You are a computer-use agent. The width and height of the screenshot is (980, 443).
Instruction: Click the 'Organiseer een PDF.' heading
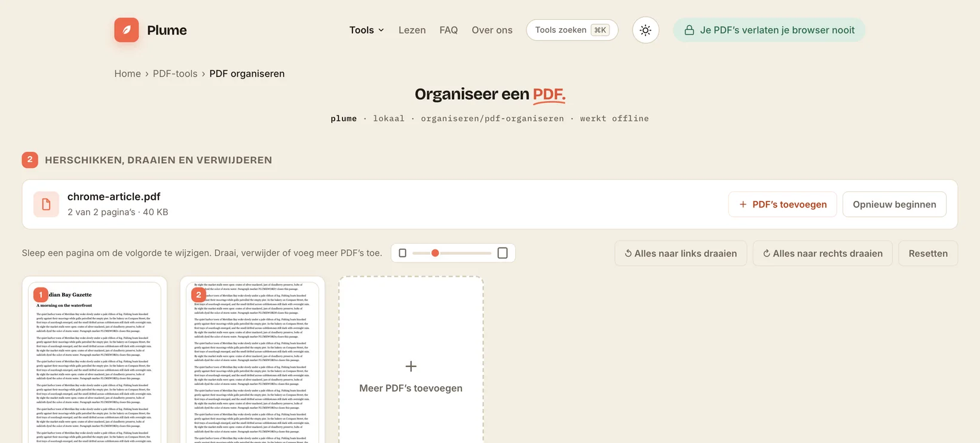coord(490,94)
